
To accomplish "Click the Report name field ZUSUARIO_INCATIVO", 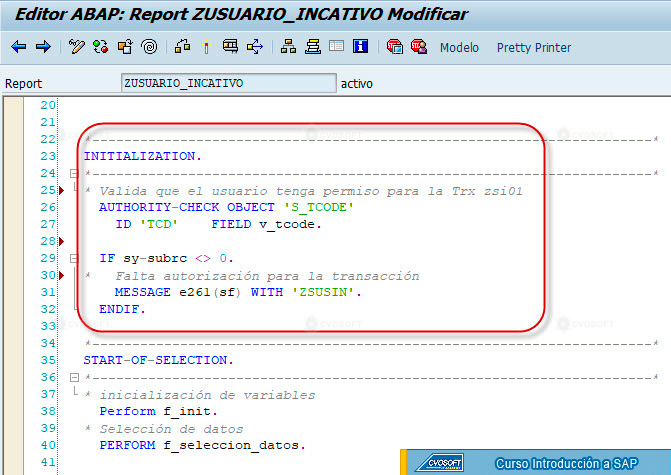I will (229, 83).
